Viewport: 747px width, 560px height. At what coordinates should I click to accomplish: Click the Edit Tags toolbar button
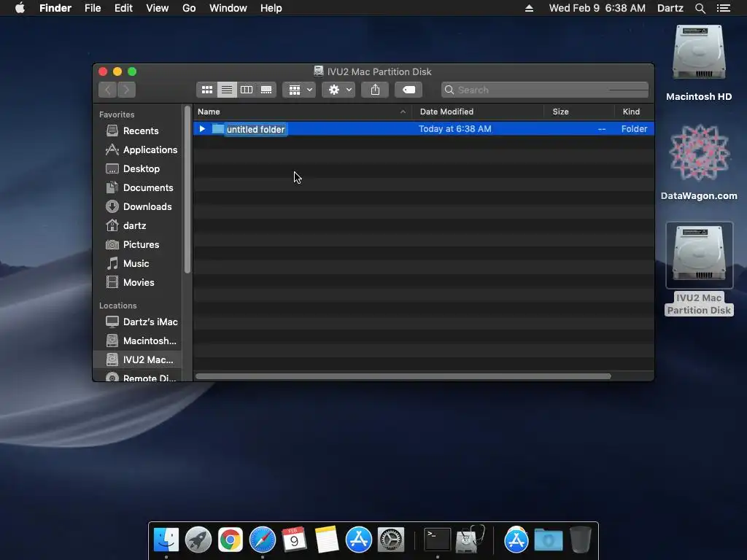[409, 90]
